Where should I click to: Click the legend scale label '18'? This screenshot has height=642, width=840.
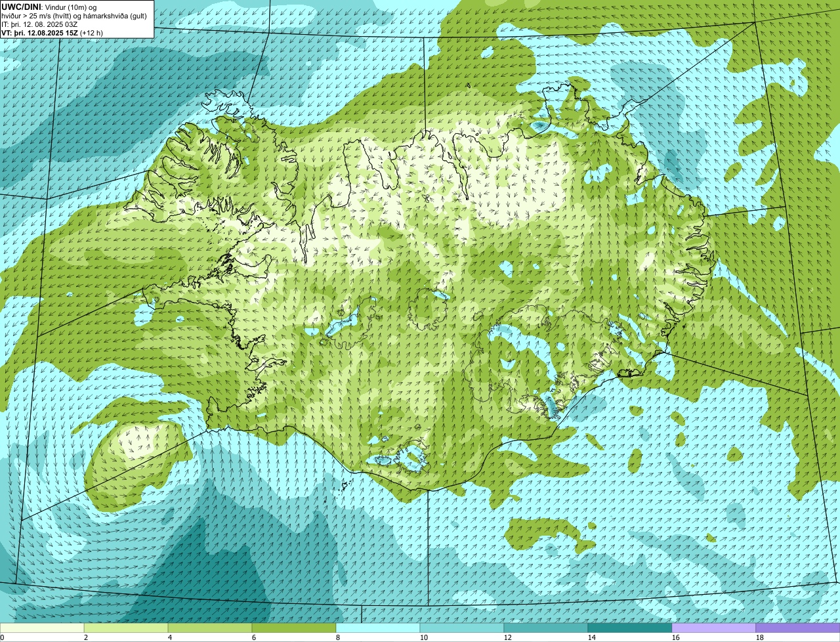click(x=760, y=637)
